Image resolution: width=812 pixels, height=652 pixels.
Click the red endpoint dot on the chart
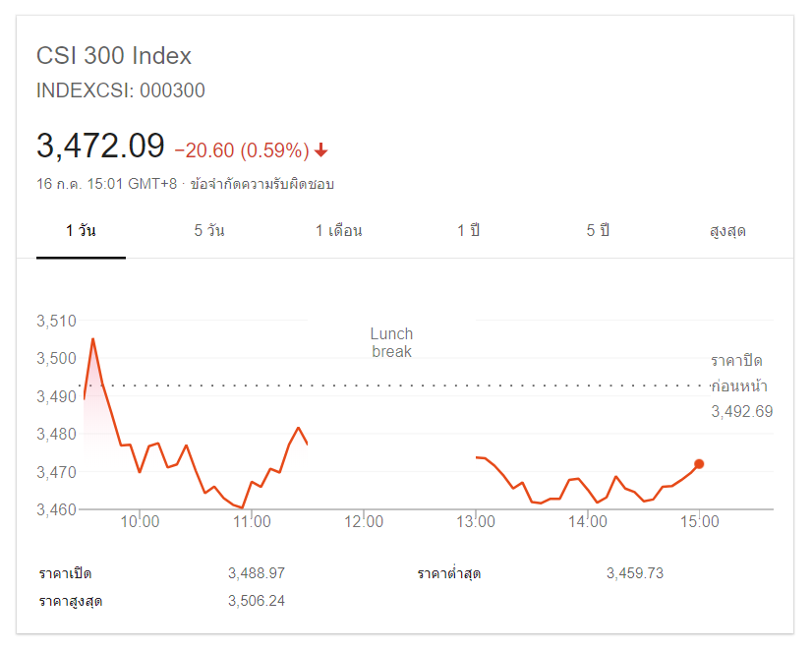[699, 464]
